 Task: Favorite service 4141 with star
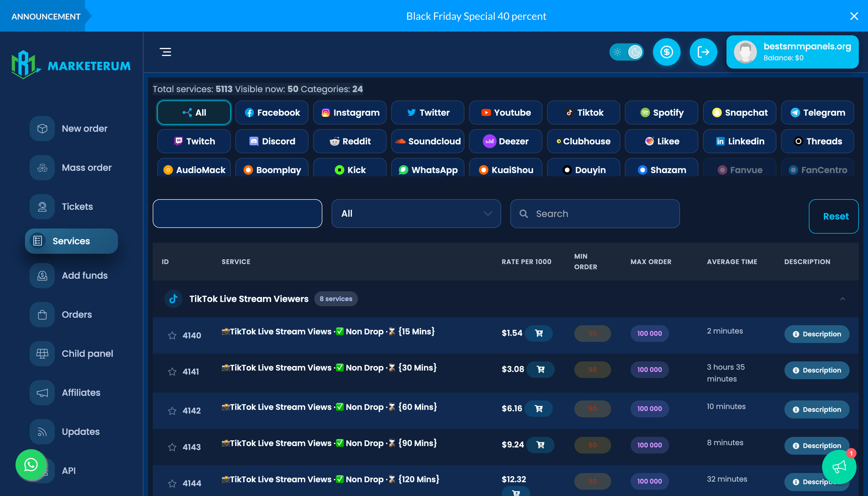pyautogui.click(x=172, y=372)
